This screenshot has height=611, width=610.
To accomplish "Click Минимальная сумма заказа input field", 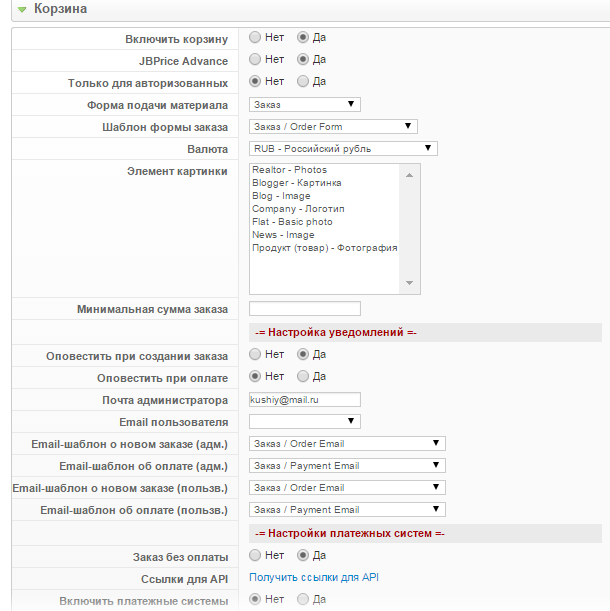I will tap(304, 309).
